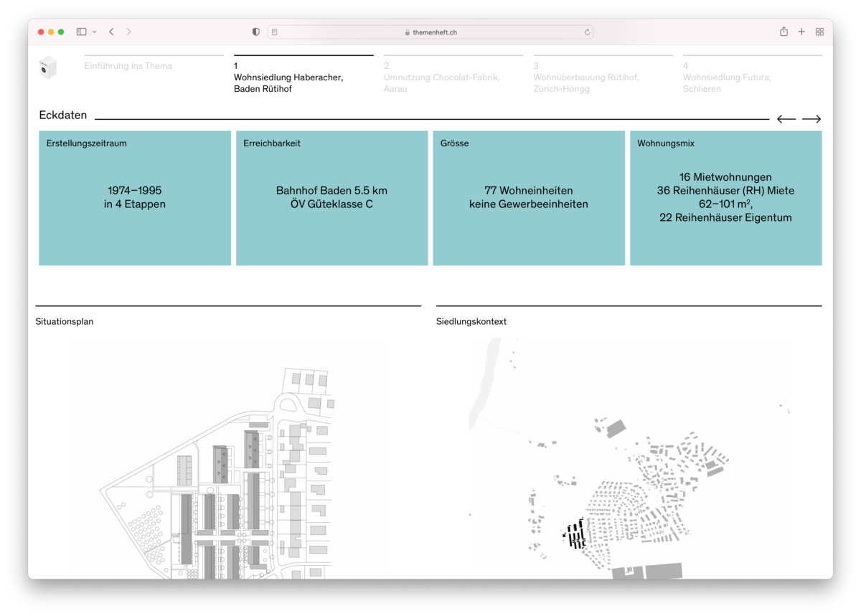This screenshot has height=616, width=861.
Task: Go back with the browser back arrow
Action: click(111, 32)
